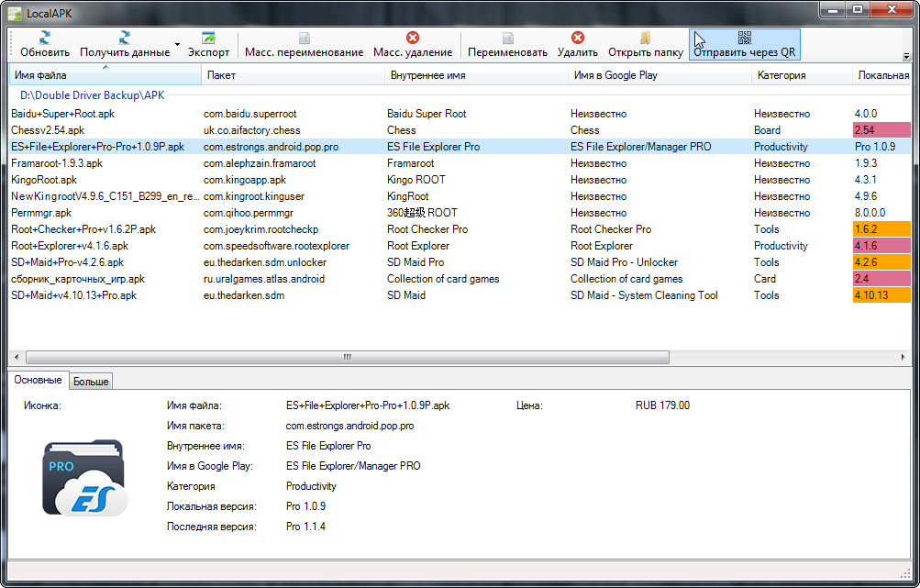Click the latest version value Pro 1.1.4

(305, 527)
